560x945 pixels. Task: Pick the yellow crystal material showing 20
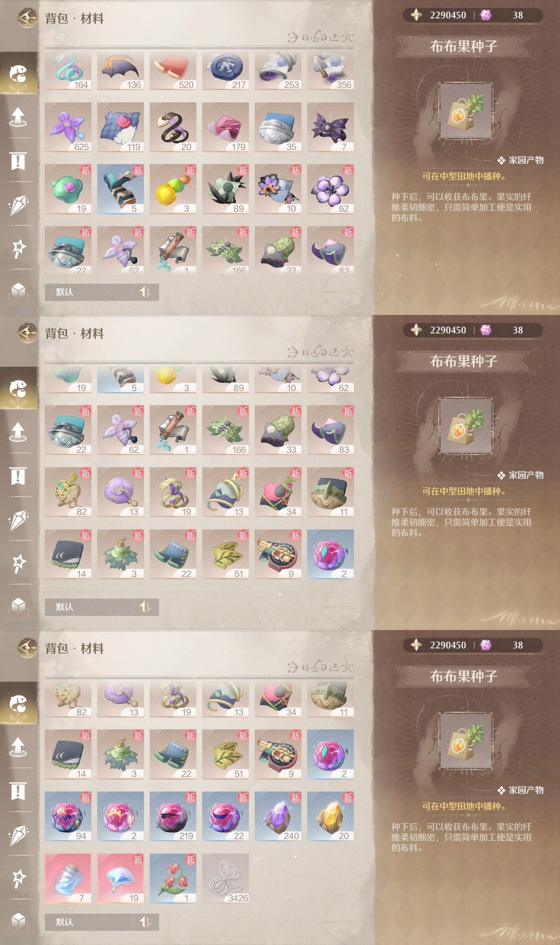tap(330, 816)
